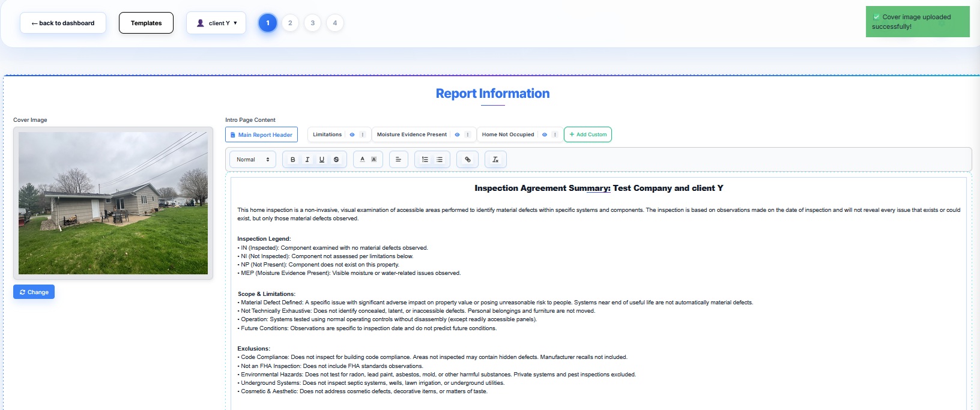This screenshot has width=980, height=410.
Task: Clear text formatting
Action: (495, 160)
